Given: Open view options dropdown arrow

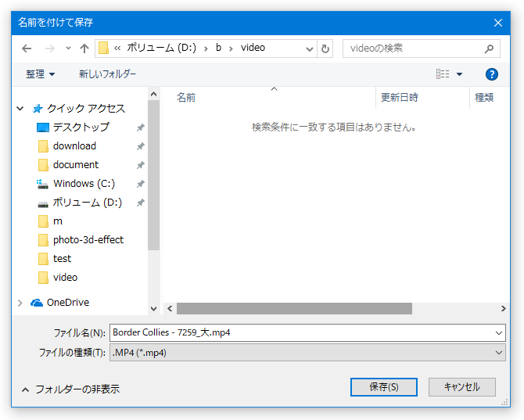Looking at the screenshot, I should (460, 74).
